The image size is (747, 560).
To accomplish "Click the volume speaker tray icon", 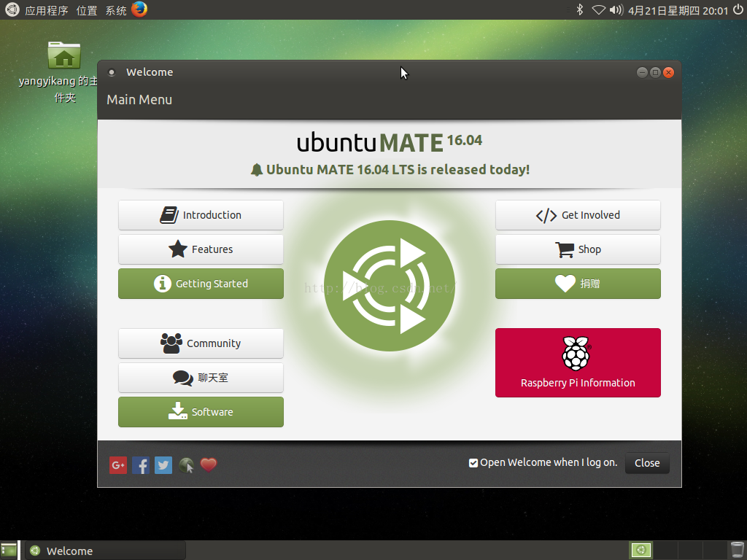I will (x=616, y=9).
